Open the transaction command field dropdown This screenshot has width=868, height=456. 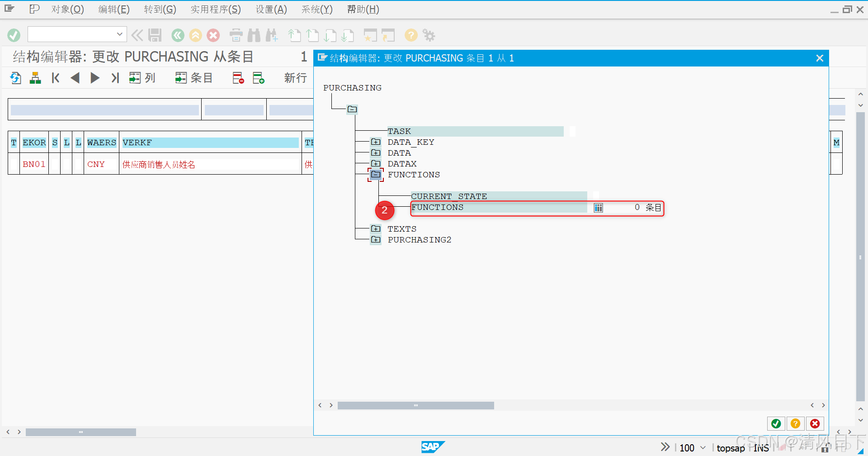(119, 34)
